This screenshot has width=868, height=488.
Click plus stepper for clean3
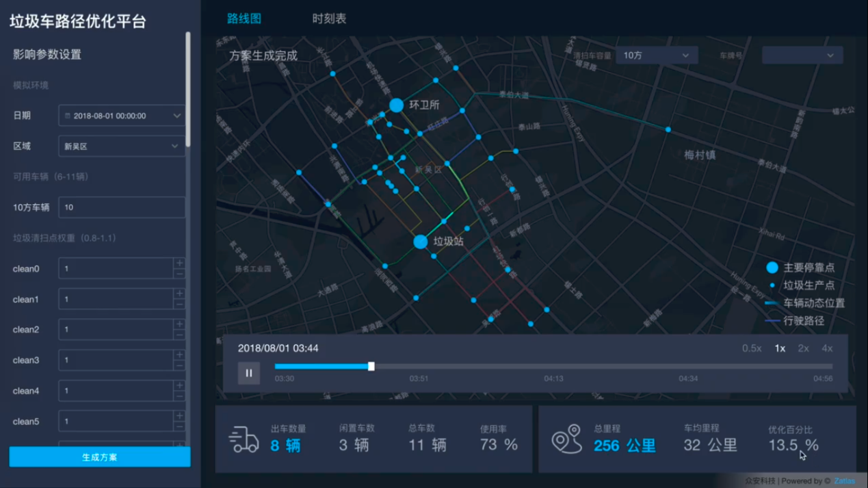pos(179,355)
